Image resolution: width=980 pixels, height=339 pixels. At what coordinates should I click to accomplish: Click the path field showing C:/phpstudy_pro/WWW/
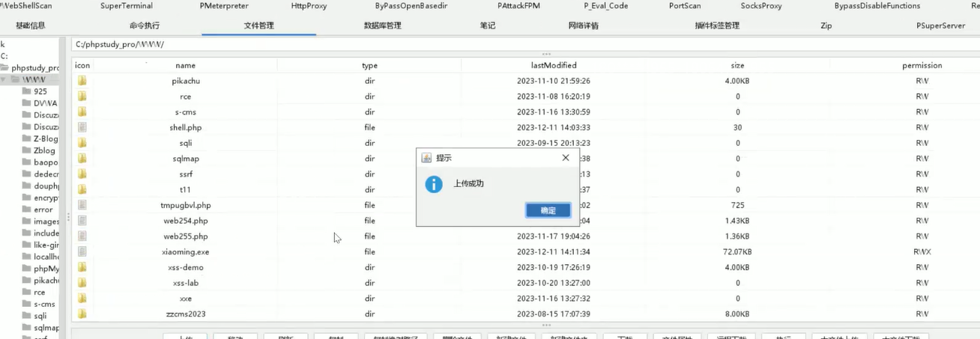click(450, 45)
